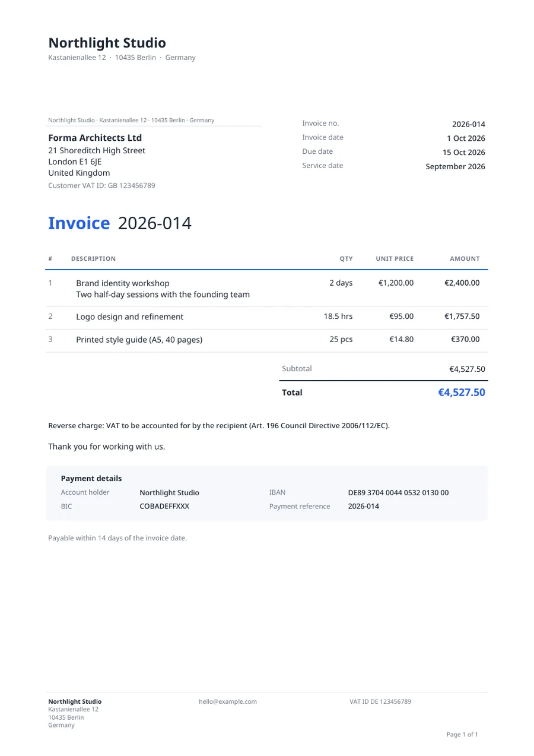
Task: Click 'Two half-day sessions with the founding team'
Action: (163, 295)
